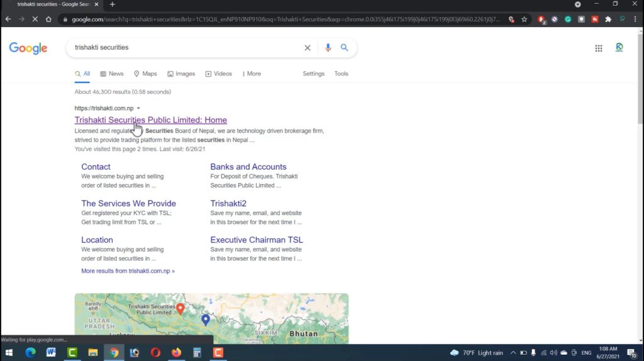Open The Services We Provide sitelink

(128, 203)
